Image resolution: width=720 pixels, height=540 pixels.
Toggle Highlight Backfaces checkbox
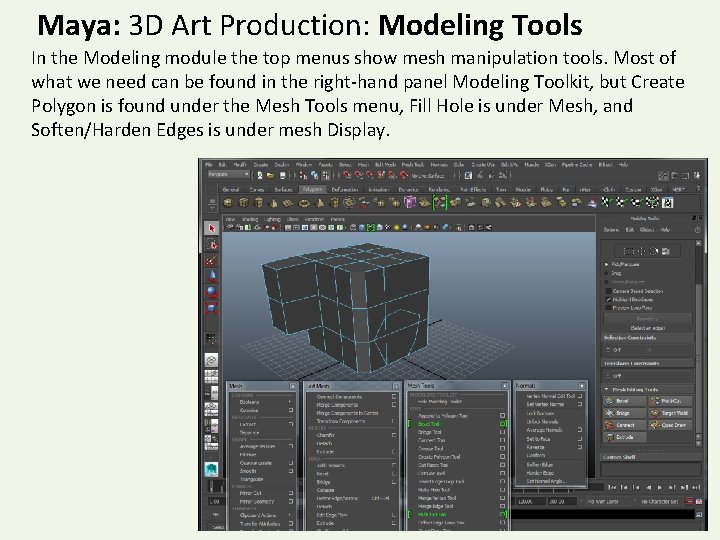pos(608,299)
